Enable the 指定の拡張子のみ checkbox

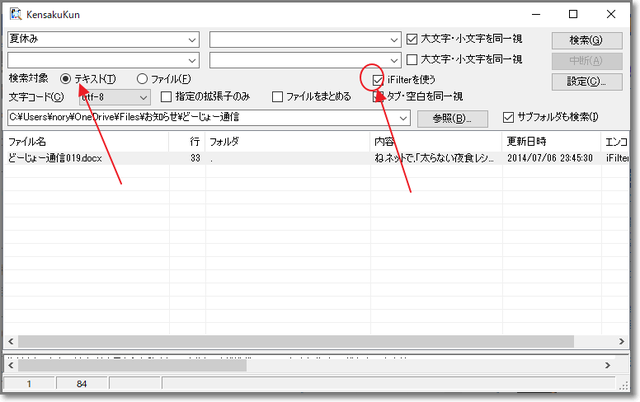167,97
